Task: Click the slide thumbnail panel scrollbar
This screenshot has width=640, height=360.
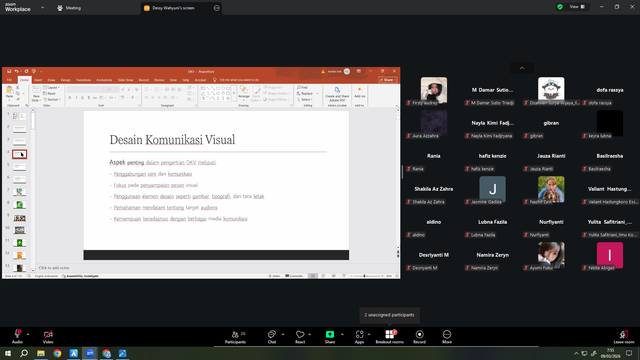Action: [33, 121]
